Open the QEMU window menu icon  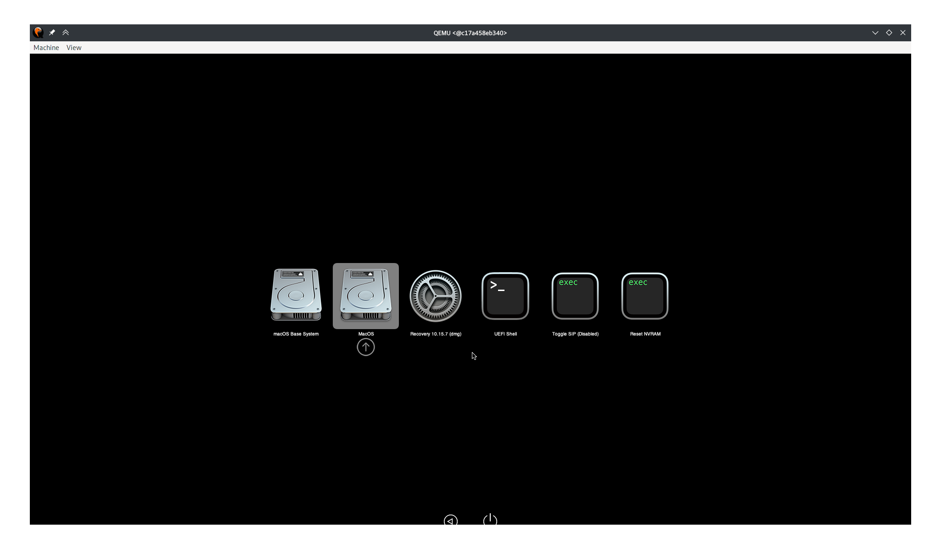click(x=38, y=33)
